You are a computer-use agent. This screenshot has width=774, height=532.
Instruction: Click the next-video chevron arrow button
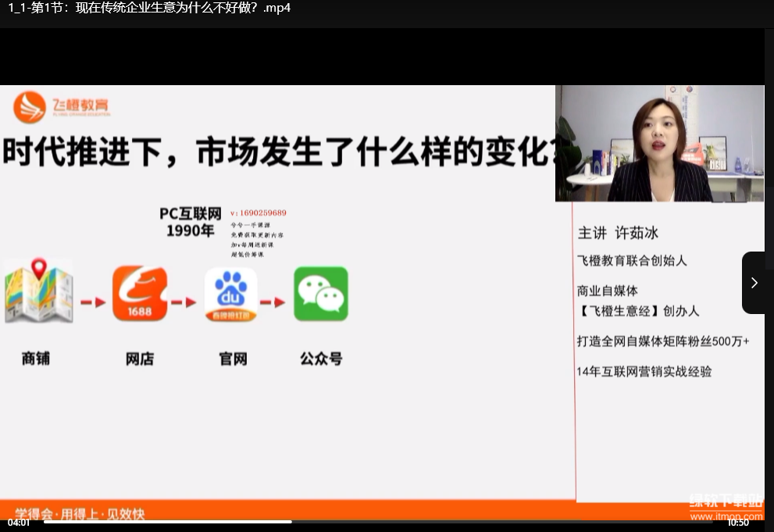tap(754, 283)
